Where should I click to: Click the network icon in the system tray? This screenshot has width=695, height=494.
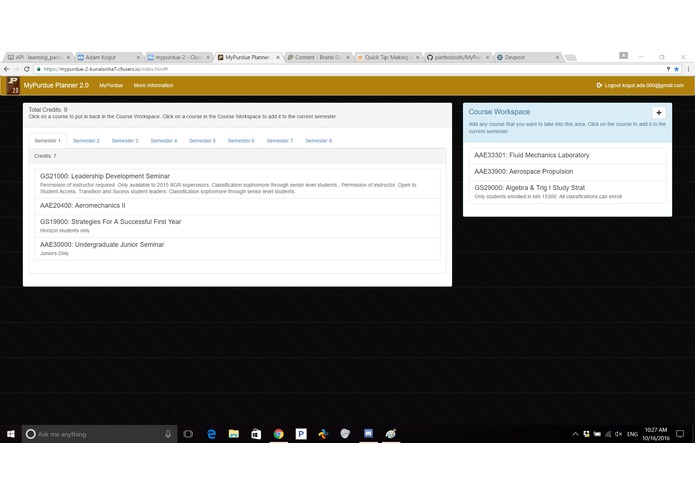point(608,434)
